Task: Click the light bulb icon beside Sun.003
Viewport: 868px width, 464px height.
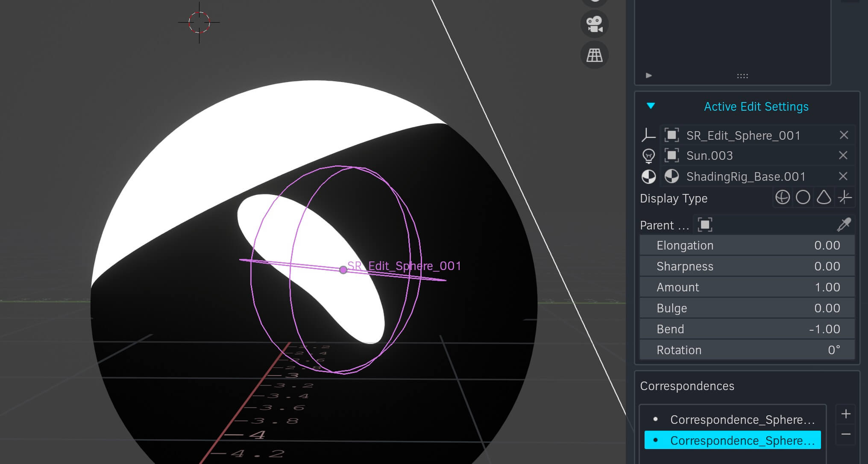Action: click(x=648, y=156)
